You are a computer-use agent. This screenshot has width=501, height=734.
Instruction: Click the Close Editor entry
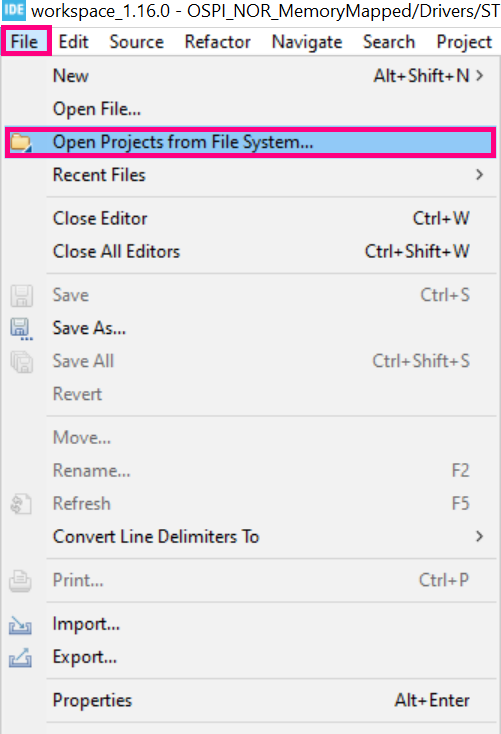click(100, 219)
